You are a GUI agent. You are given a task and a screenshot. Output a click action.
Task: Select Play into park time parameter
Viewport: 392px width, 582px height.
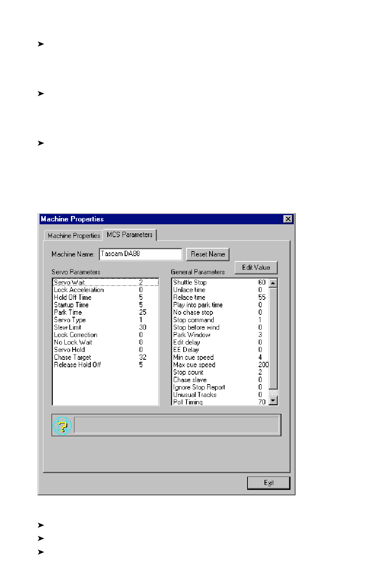point(220,305)
